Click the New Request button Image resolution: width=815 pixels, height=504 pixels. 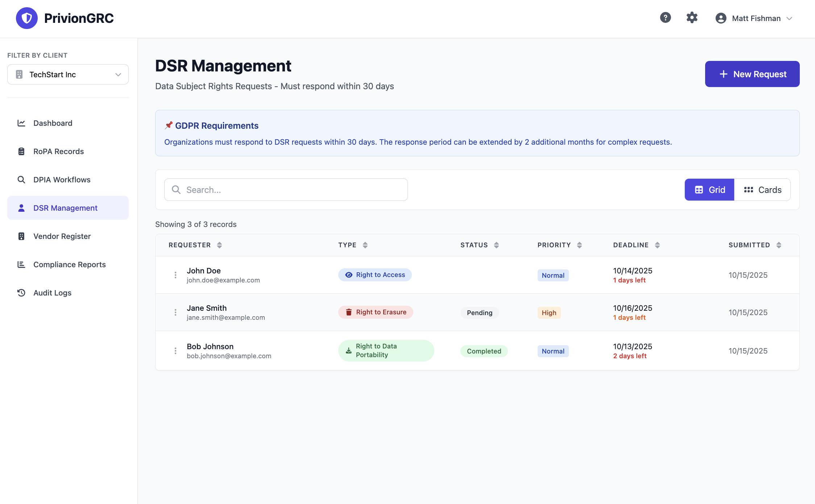(752, 74)
